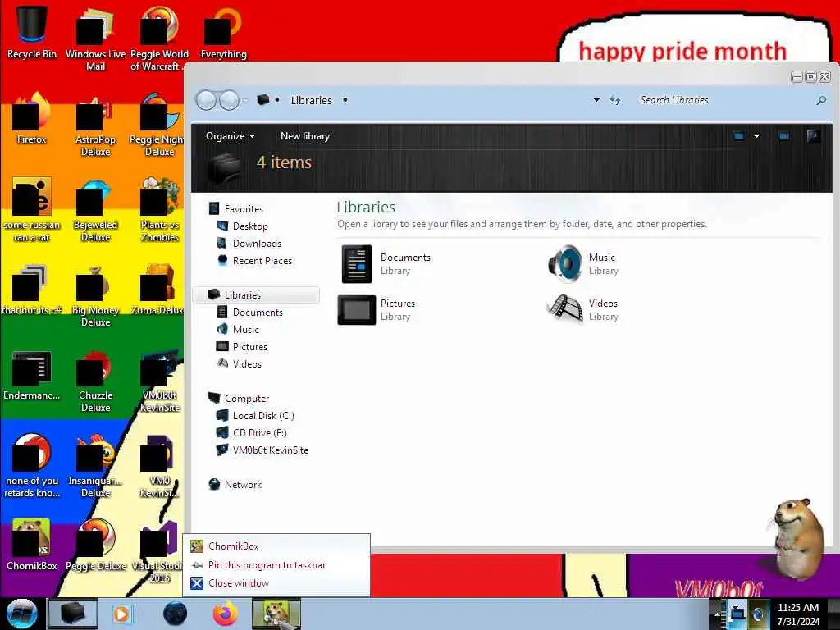Open the Videos library film icon
This screenshot has height=630, width=840.
tap(565, 309)
